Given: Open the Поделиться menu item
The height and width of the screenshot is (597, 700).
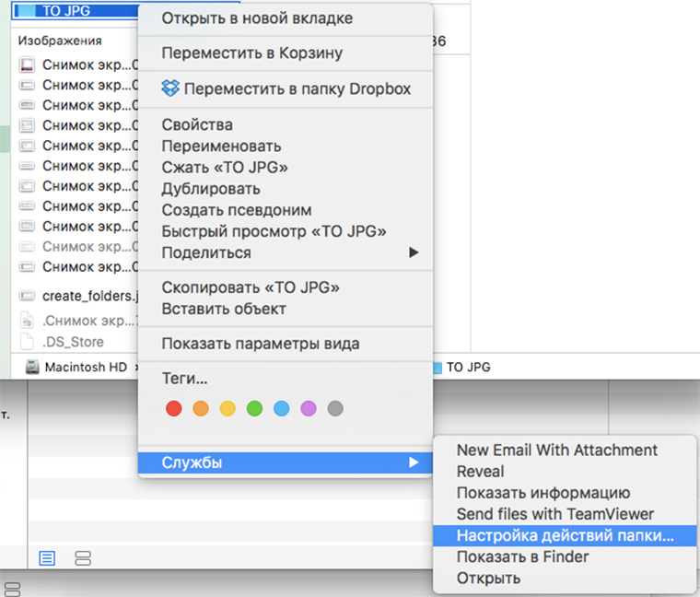Looking at the screenshot, I should (286, 252).
